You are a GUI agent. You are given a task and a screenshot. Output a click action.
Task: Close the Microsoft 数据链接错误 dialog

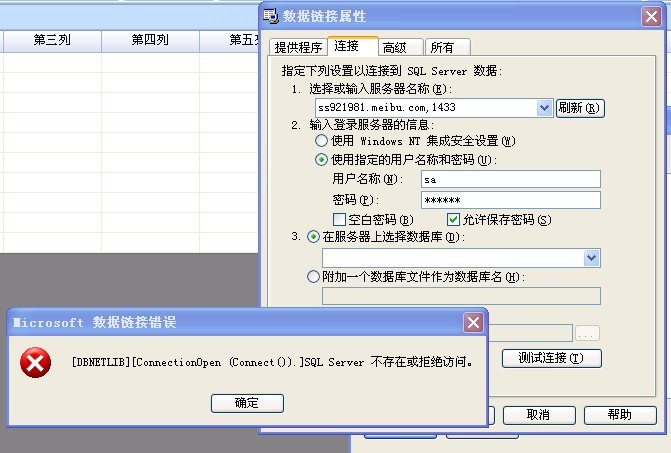click(473, 323)
